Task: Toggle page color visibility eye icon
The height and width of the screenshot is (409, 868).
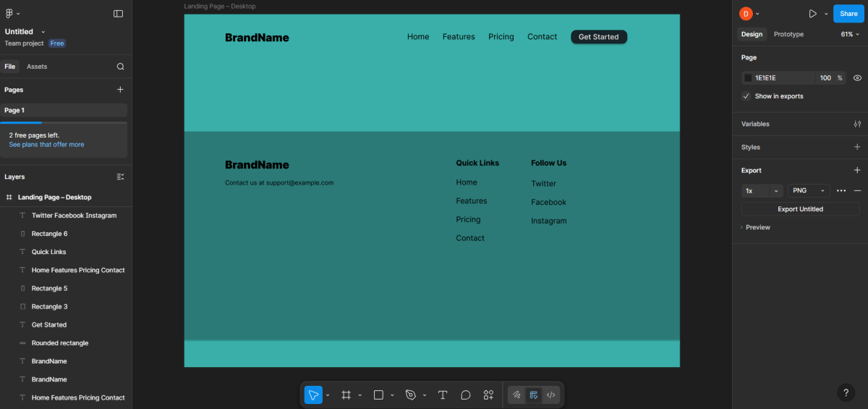Action: tap(857, 77)
